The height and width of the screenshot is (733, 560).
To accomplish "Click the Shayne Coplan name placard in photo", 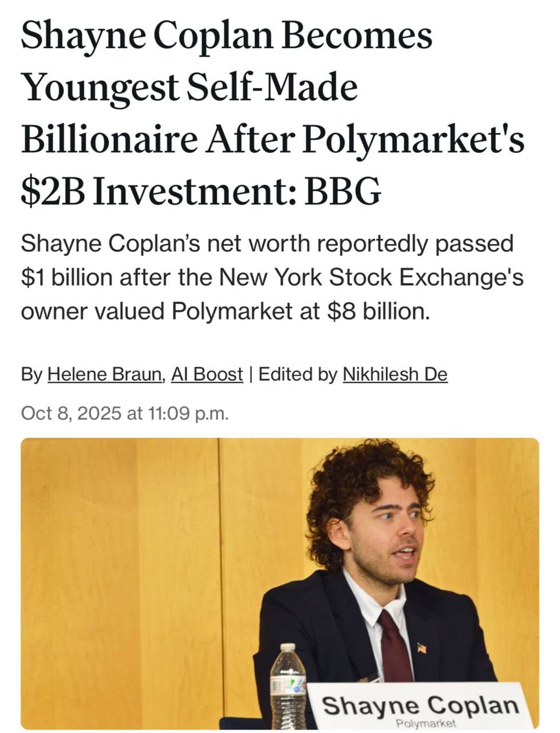I will 420,705.
